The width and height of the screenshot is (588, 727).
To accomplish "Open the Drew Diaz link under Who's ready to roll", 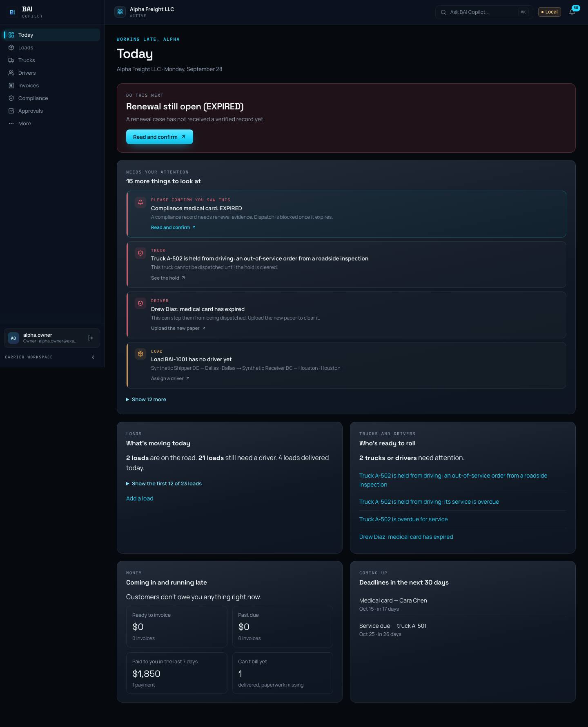I will tap(406, 537).
